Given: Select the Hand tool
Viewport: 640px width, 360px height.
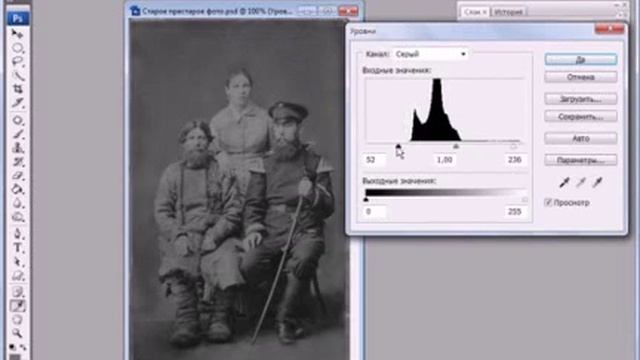Looking at the screenshot, I should click(x=18, y=320).
